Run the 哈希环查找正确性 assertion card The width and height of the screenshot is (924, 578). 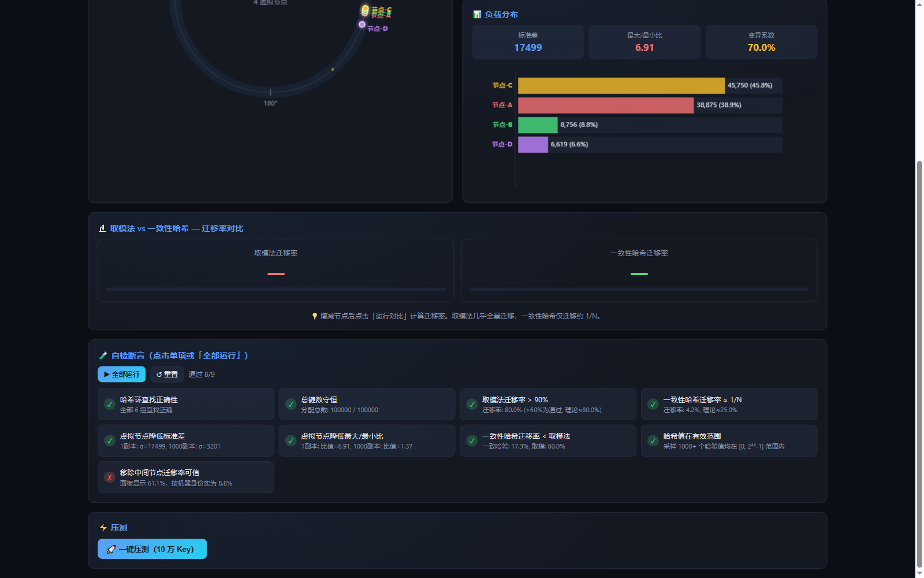coord(186,404)
